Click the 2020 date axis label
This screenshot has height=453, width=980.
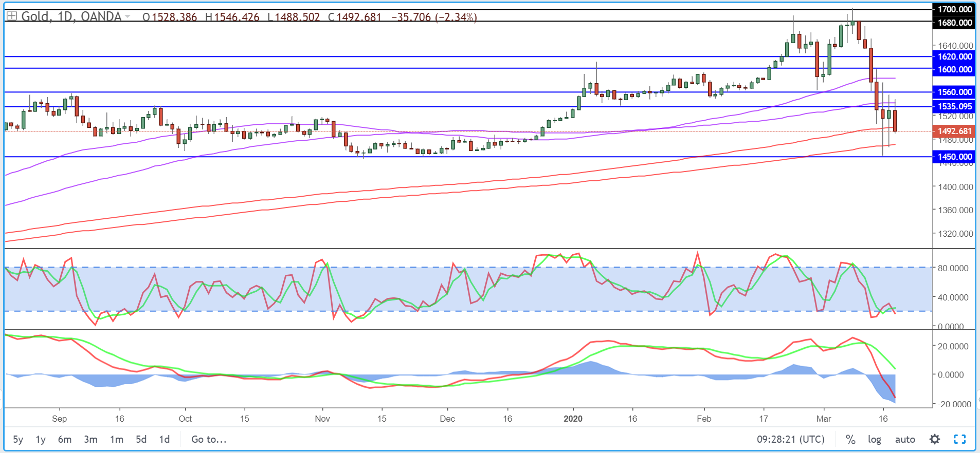573,419
